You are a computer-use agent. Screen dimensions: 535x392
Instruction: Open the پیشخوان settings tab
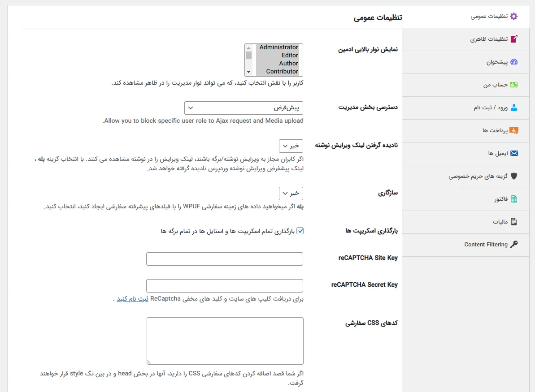pyautogui.click(x=466, y=62)
